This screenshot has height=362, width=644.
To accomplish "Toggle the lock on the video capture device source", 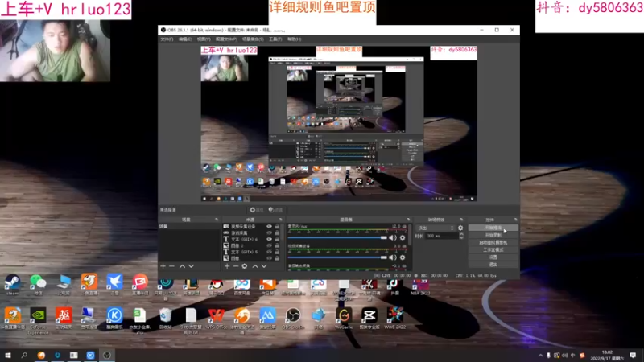I will tap(277, 227).
